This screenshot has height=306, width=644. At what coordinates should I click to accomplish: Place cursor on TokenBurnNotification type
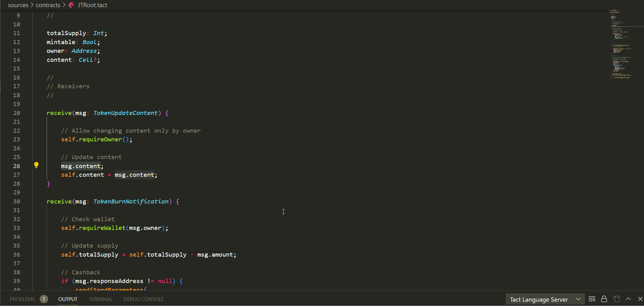[x=131, y=201]
